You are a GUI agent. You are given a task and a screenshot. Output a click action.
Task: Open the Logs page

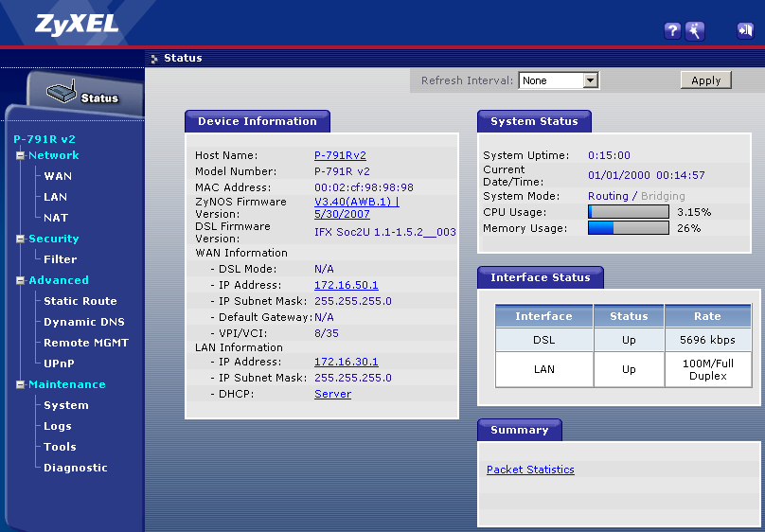(57, 426)
